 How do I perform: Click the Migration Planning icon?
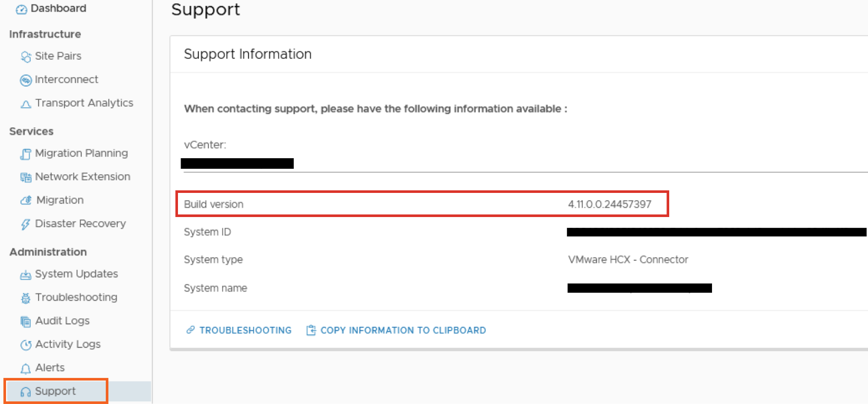pos(26,154)
